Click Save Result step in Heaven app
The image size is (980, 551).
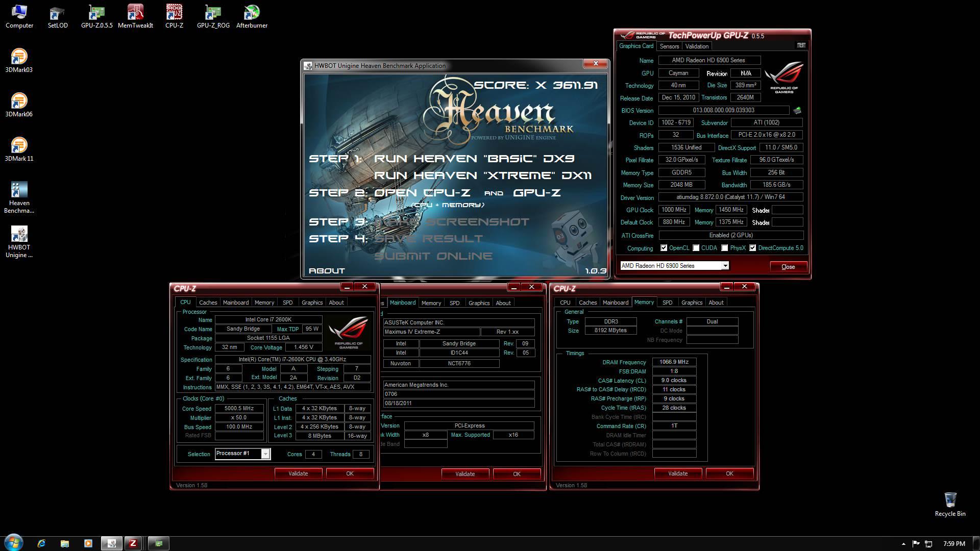(x=429, y=239)
